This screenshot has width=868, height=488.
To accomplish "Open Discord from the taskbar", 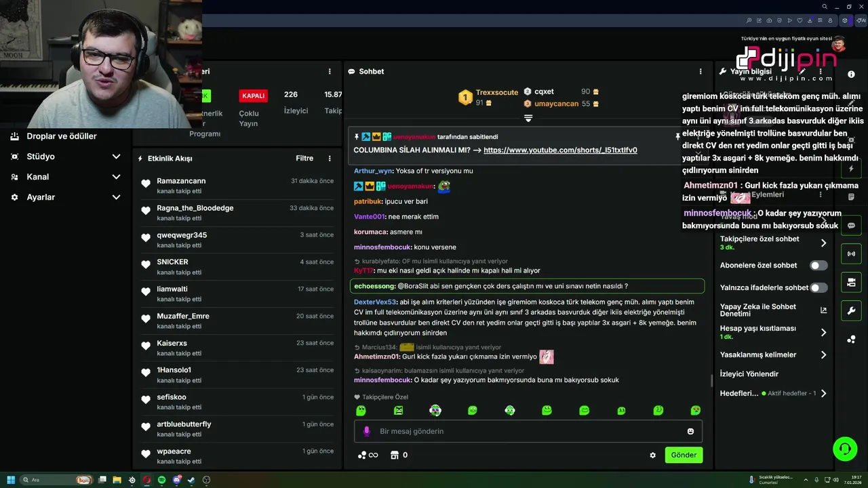I will pos(176,480).
